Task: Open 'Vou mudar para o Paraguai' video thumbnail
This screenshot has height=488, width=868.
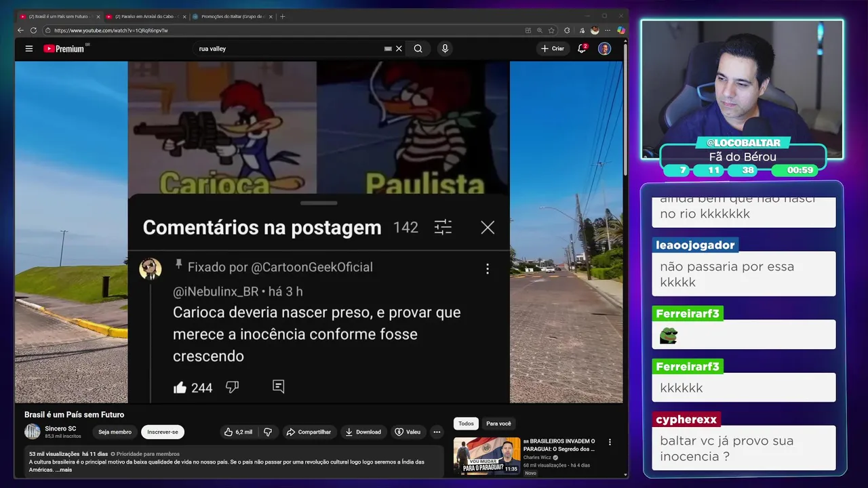Action: (487, 455)
